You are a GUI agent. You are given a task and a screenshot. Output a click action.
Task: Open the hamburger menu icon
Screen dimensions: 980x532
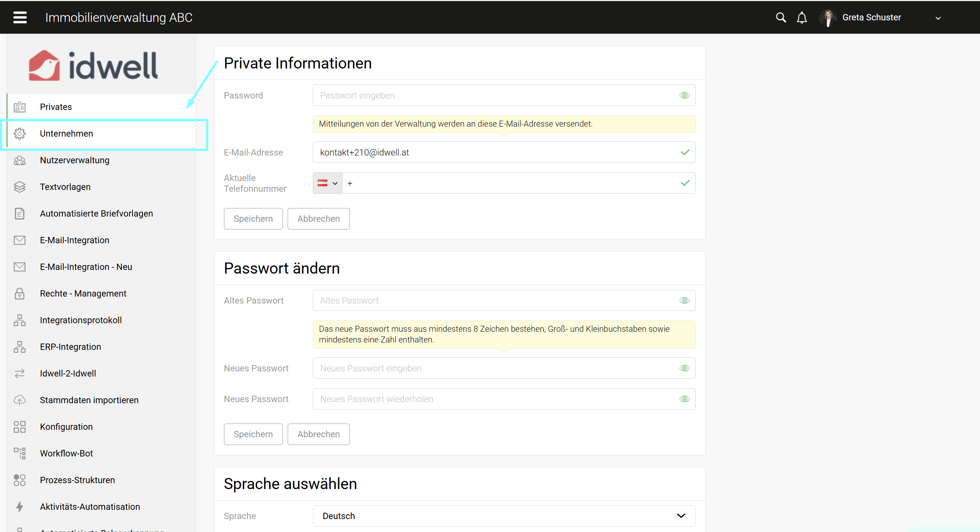click(x=20, y=17)
